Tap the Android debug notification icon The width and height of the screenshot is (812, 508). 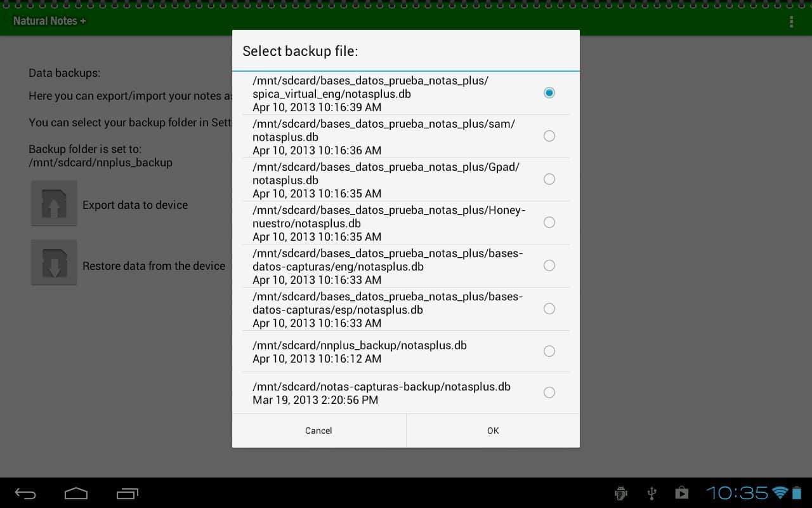point(621,493)
